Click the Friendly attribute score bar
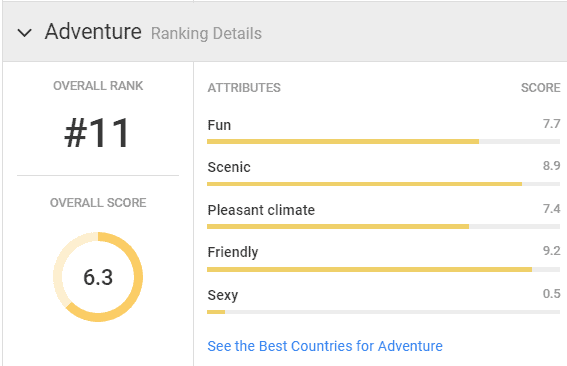The height and width of the screenshot is (366, 567). [x=383, y=269]
